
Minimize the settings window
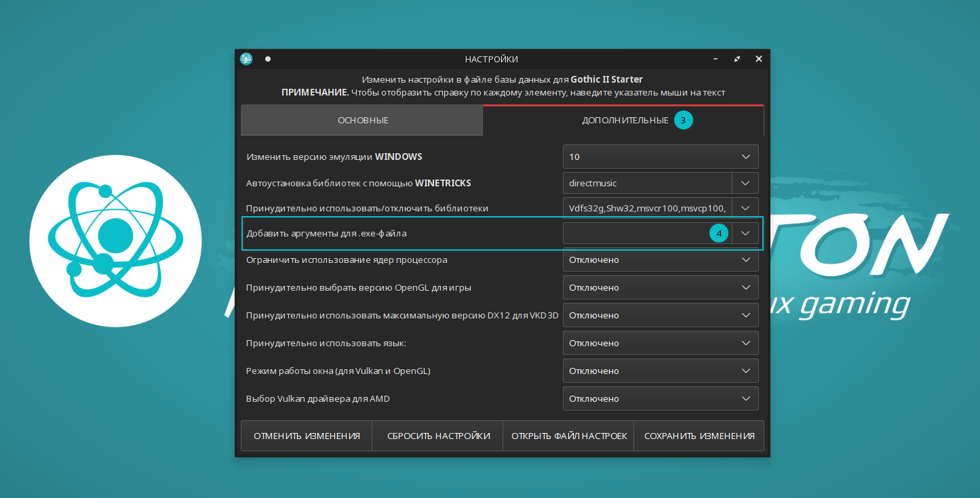point(716,59)
